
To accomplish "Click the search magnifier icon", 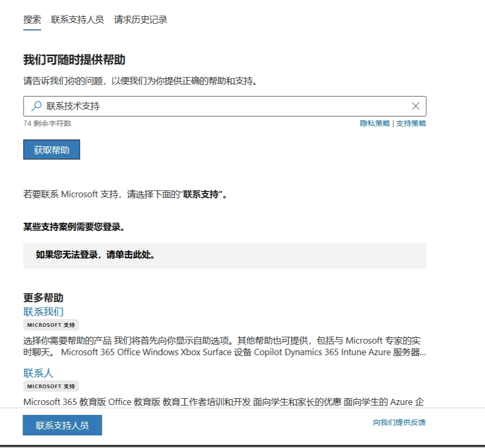I will pos(37,106).
